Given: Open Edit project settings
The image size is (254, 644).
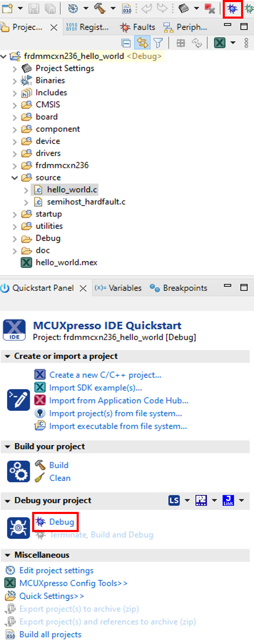Looking at the screenshot, I should tap(56, 570).
